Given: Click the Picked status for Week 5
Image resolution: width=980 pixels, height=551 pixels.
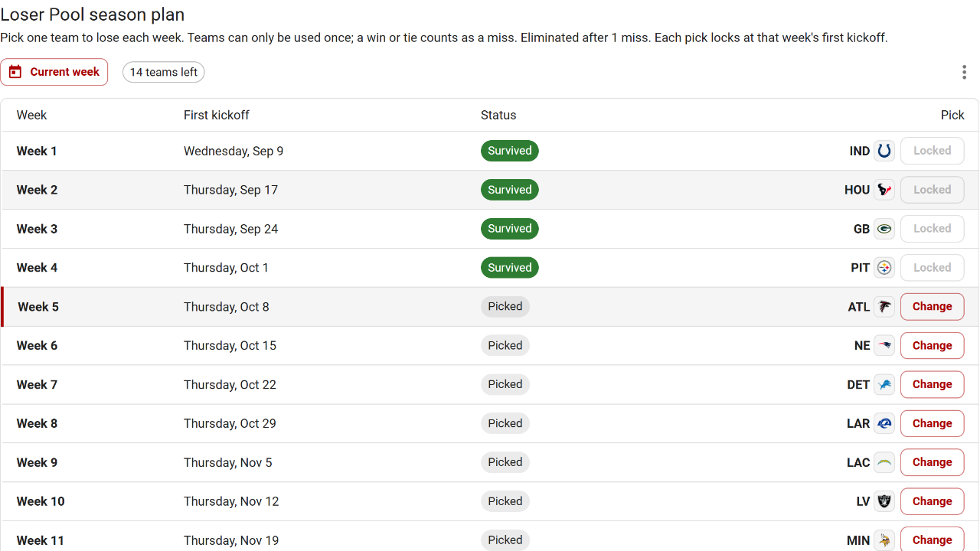Looking at the screenshot, I should coord(505,306).
